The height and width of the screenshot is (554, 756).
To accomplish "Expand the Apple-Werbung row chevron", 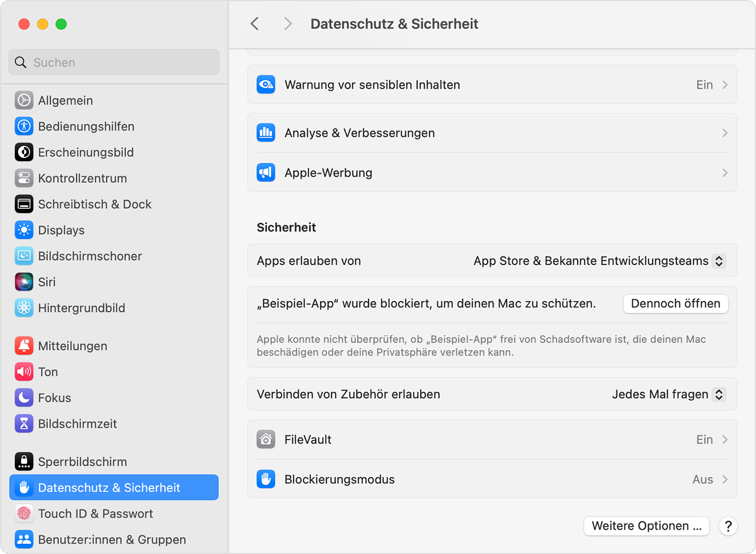I will (x=725, y=173).
